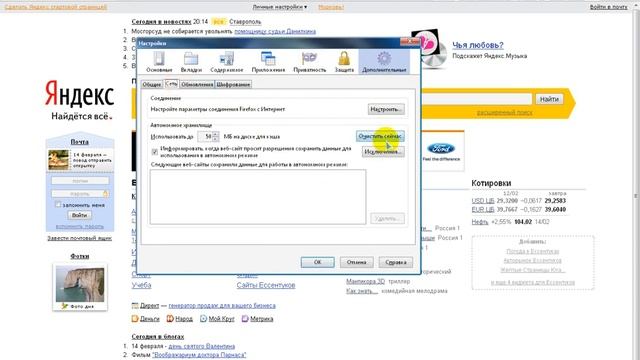Viewport: 640px width, 360px height.
Task: Open the photo of the day thumbnail
Action: click(80, 284)
